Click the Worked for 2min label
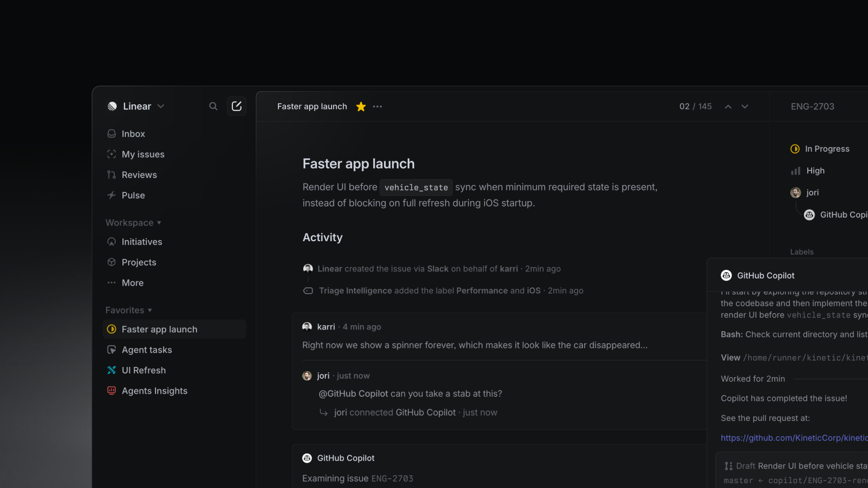This screenshot has height=488, width=868. [x=753, y=379]
